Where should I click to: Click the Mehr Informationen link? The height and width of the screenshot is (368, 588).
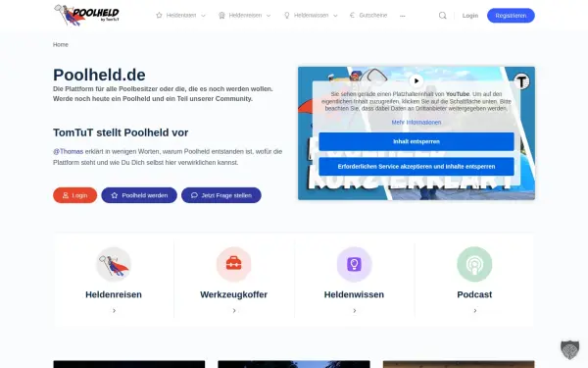tap(416, 123)
